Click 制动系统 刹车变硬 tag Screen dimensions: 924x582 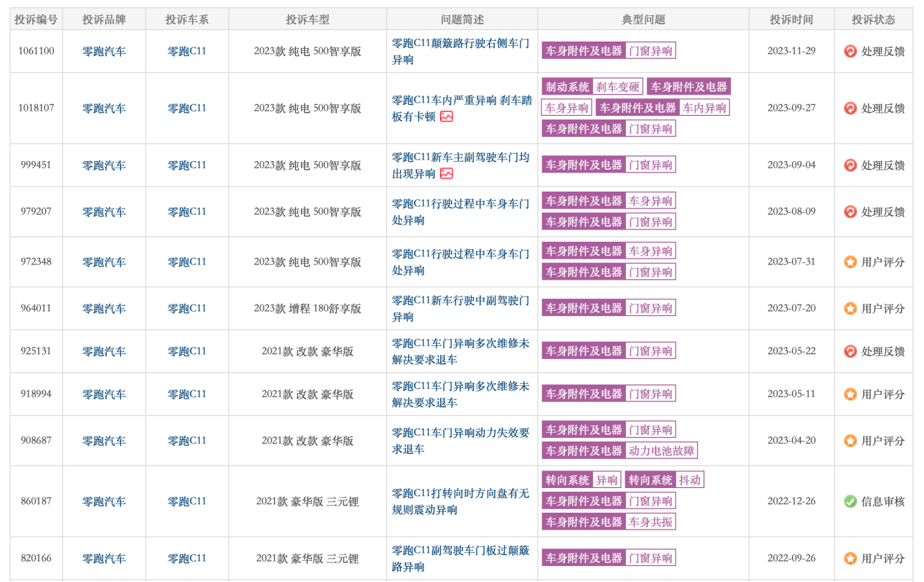click(x=592, y=87)
